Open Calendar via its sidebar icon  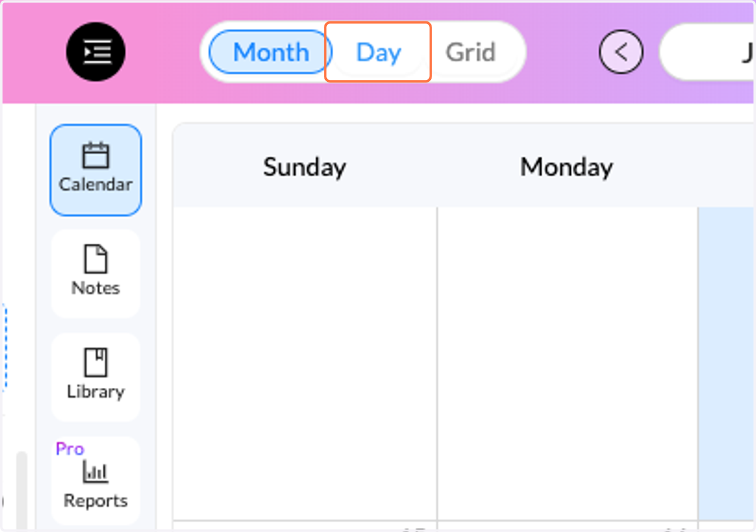tap(96, 156)
